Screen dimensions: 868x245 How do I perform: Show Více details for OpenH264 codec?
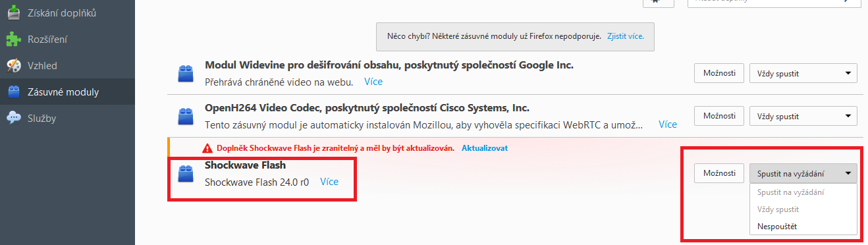pyautogui.click(x=668, y=124)
